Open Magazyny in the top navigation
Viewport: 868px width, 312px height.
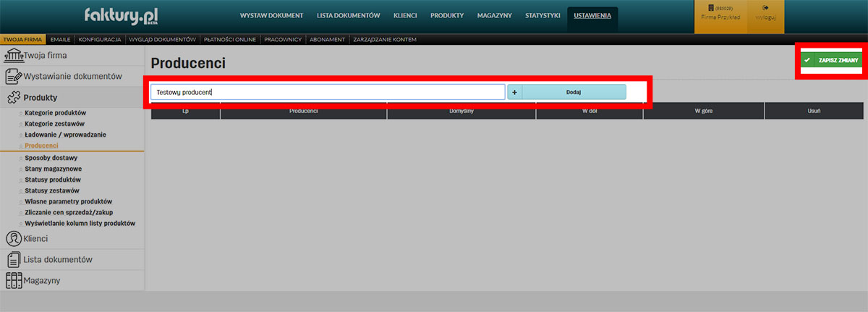pos(495,15)
